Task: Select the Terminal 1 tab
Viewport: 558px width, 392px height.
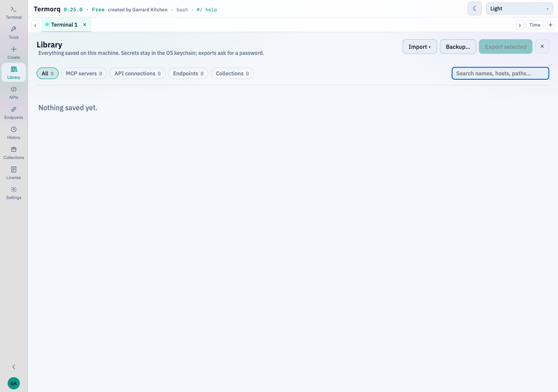Action: pyautogui.click(x=64, y=25)
